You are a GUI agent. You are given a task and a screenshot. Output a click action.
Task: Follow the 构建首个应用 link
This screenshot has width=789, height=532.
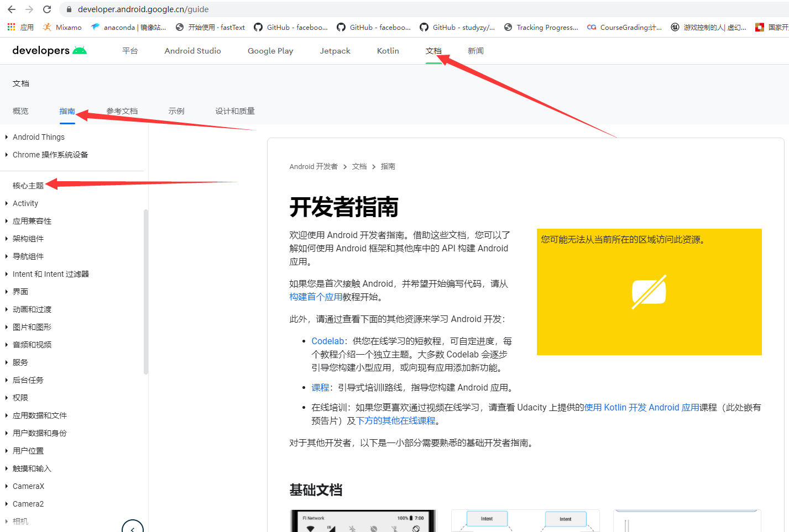pos(316,297)
